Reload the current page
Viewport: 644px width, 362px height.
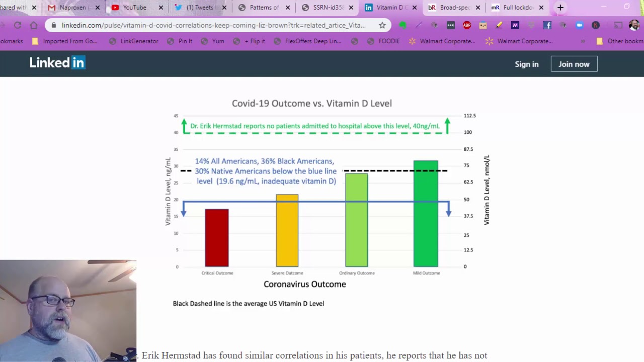18,25
